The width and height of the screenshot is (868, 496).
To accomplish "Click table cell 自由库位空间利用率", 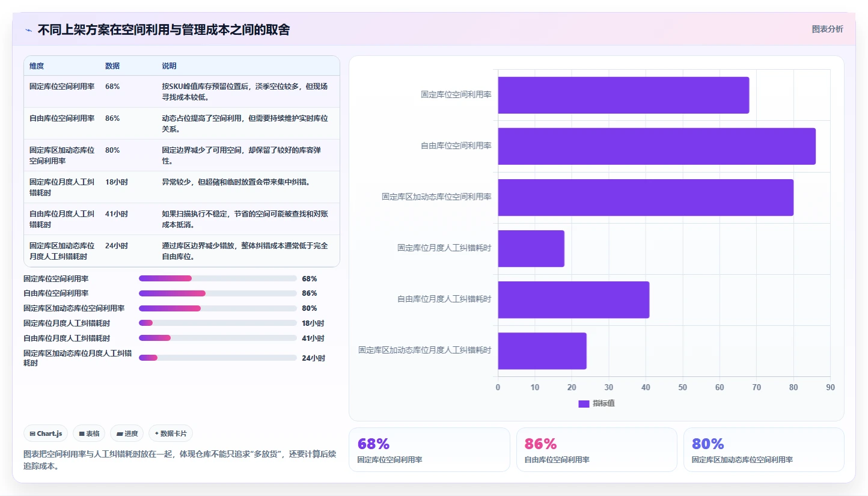I will pos(62,118).
